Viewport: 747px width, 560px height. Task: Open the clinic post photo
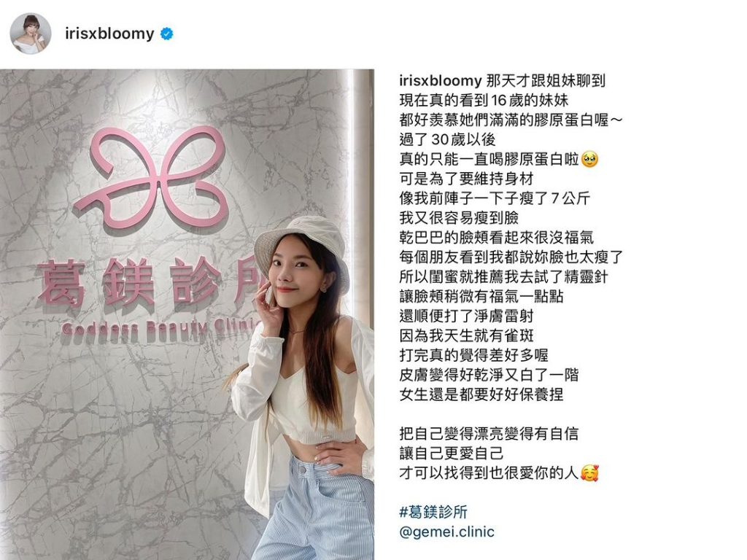pyautogui.click(x=187, y=314)
